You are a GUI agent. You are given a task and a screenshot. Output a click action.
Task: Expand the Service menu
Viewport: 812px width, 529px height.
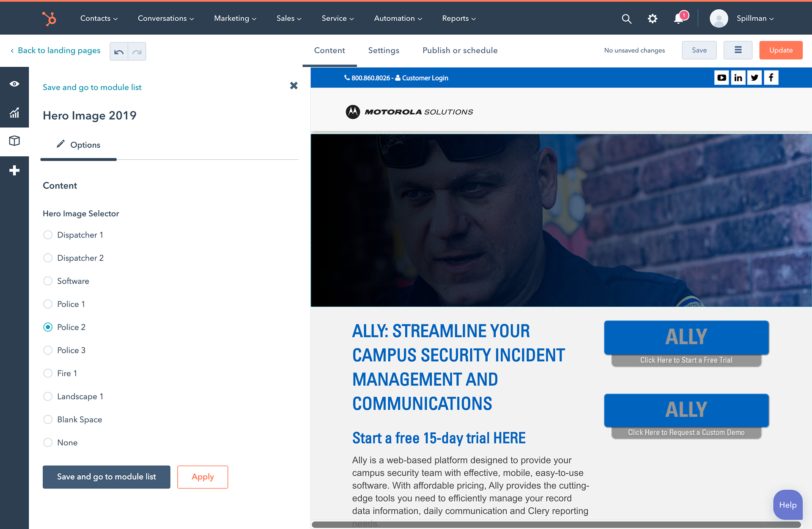[337, 19]
